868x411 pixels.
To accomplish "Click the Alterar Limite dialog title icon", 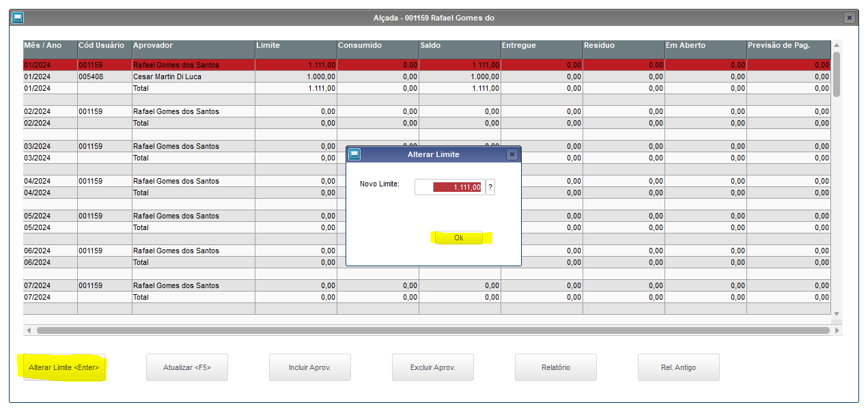I will [x=354, y=154].
